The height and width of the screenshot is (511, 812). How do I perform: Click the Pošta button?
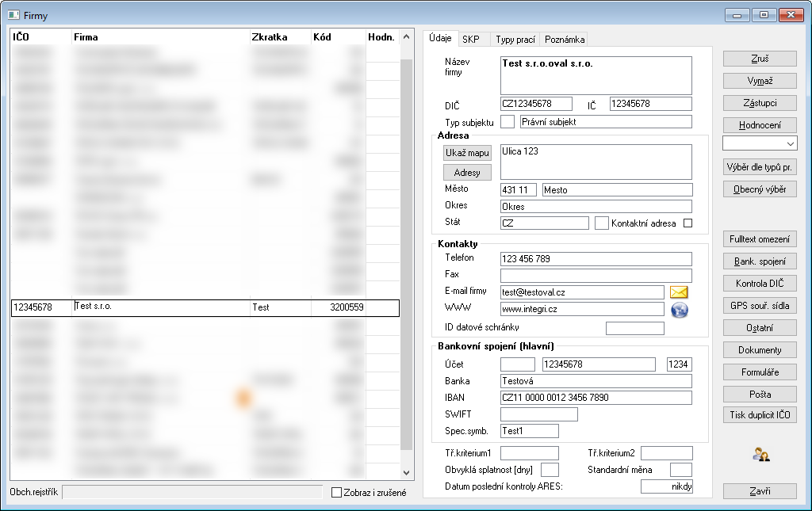[x=760, y=395]
